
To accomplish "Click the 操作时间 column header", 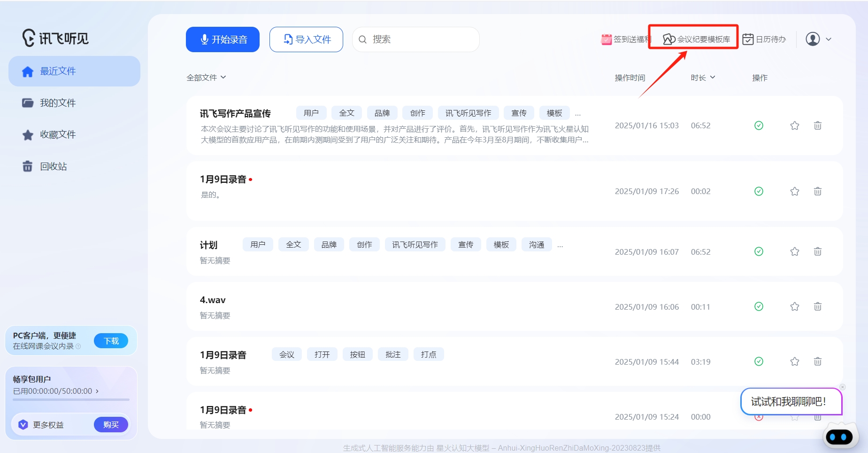I will pos(630,78).
